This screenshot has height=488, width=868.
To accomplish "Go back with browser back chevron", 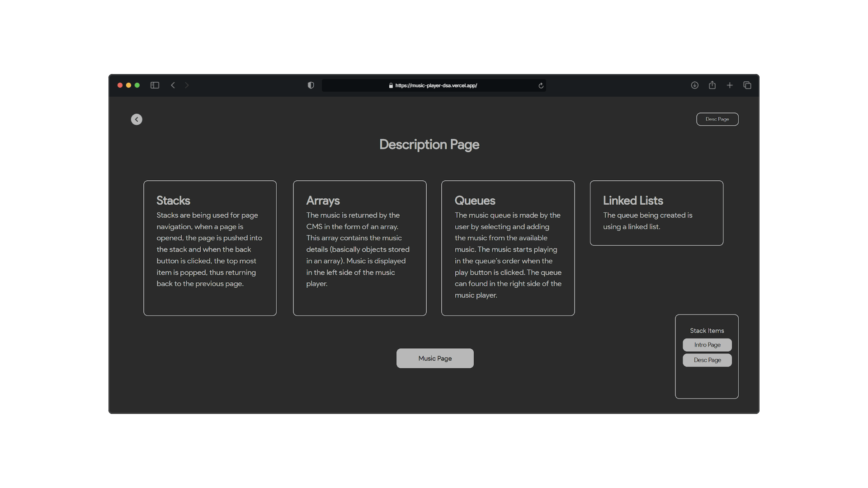I will pyautogui.click(x=173, y=85).
